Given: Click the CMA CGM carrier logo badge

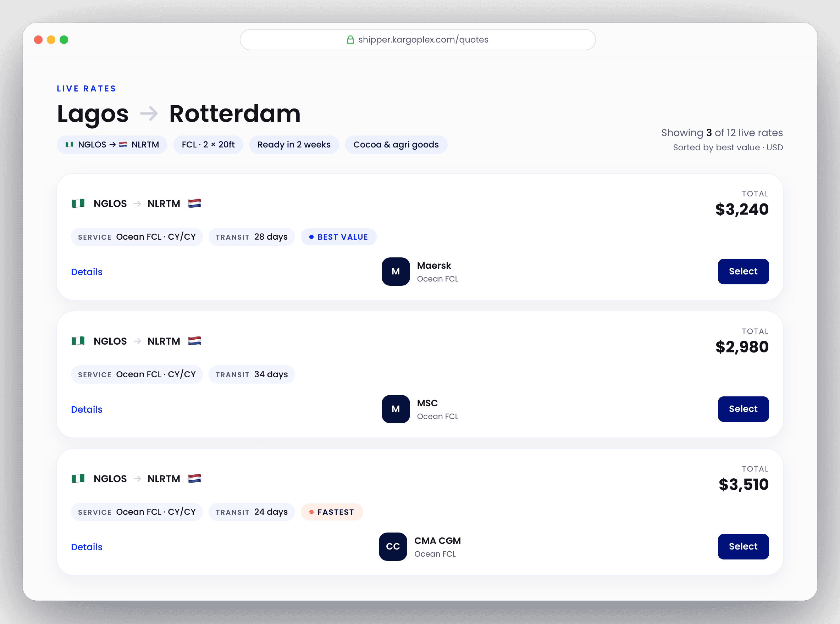Looking at the screenshot, I should pos(393,547).
